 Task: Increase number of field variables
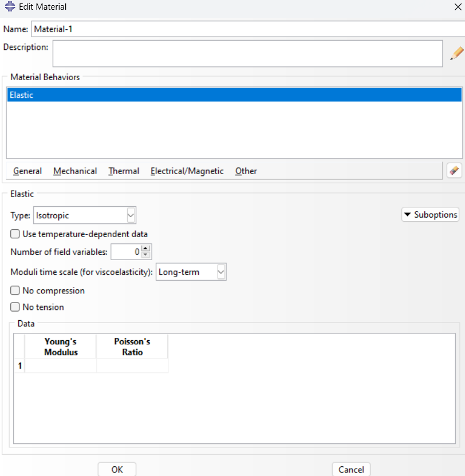coord(145,248)
